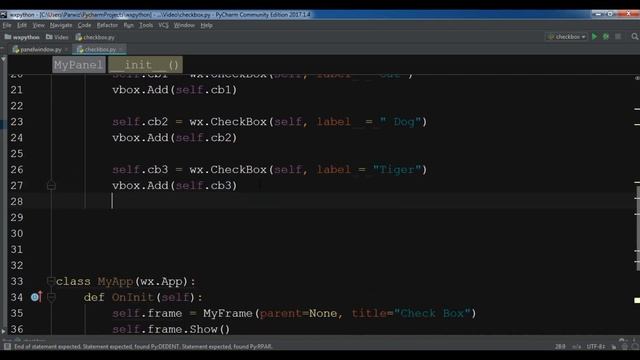Click 'MyApp' class name on line 33
This screenshot has width=640, height=360.
tap(116, 281)
